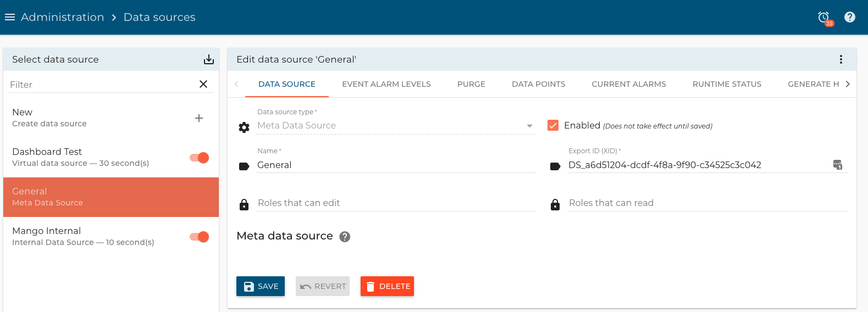
Task: Open the help question mark in header
Action: click(x=850, y=17)
